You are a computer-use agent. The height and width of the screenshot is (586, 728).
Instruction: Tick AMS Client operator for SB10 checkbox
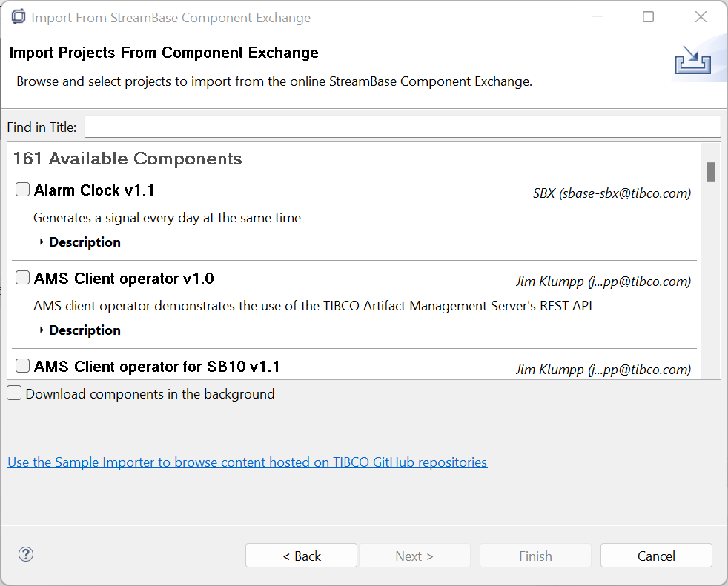pyautogui.click(x=23, y=366)
